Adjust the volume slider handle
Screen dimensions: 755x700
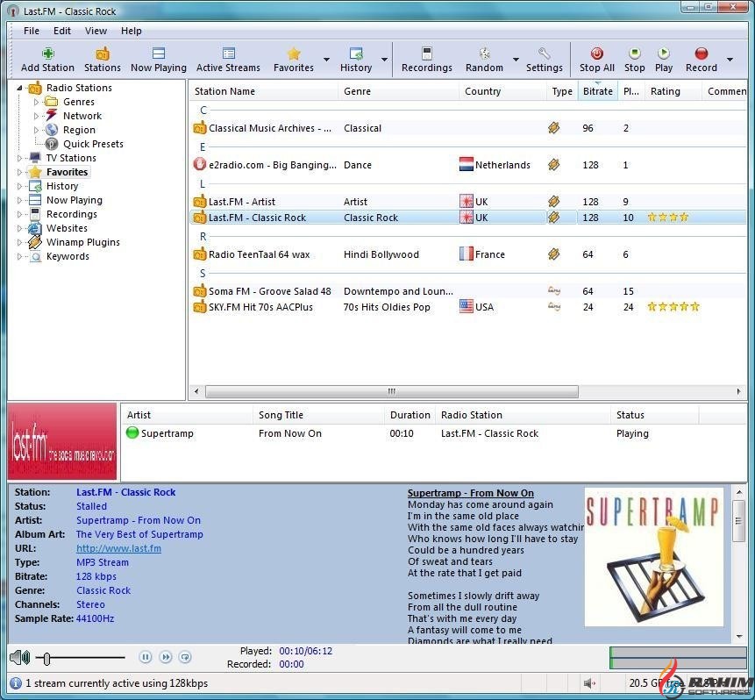click(x=46, y=658)
